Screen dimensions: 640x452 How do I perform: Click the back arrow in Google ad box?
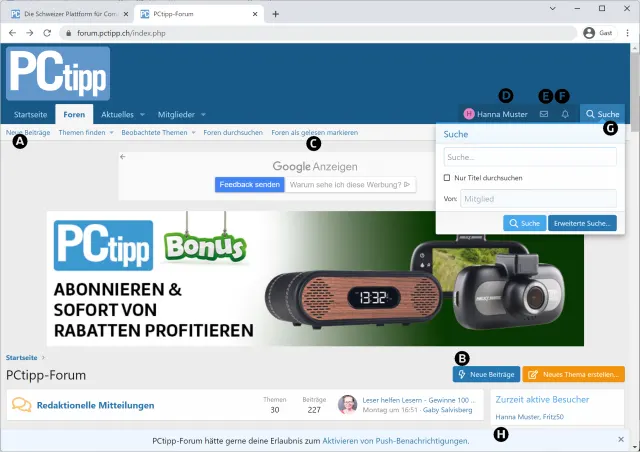tap(123, 157)
